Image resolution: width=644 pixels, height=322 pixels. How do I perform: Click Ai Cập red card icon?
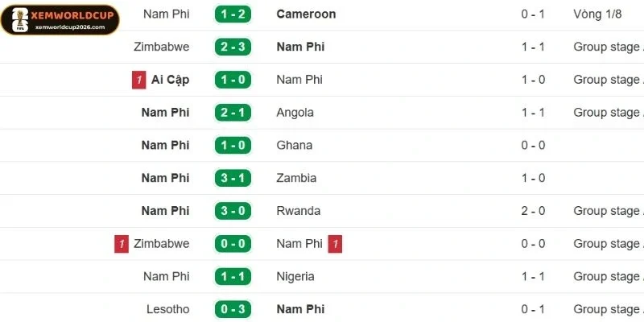click(140, 80)
